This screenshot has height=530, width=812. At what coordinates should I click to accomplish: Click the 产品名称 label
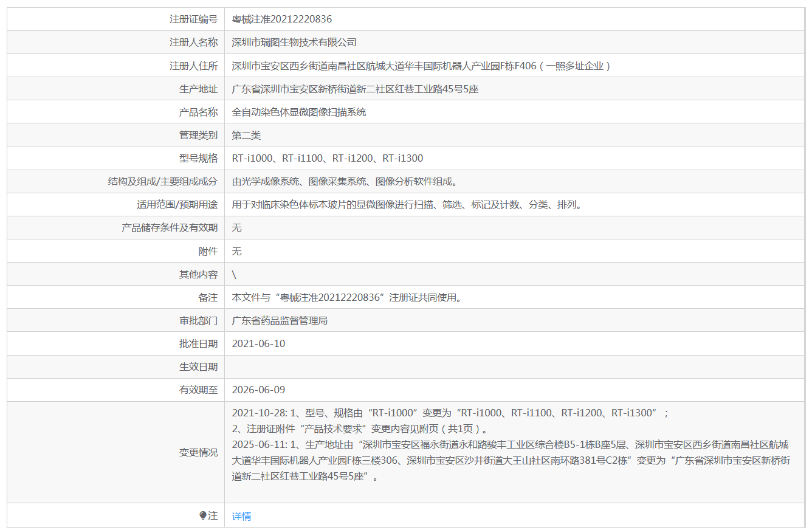click(198, 112)
